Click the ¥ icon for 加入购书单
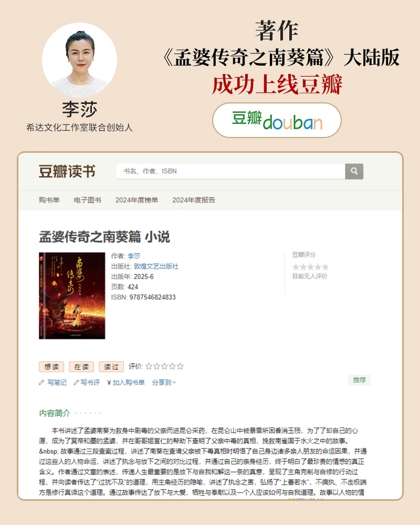Screen dimensions: 420x525 pos(109,382)
